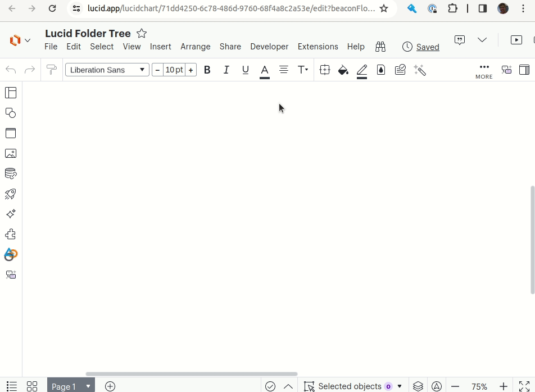The height and width of the screenshot is (392, 535).
Task: Open the Liberation Sans font dropdown
Action: point(107,70)
